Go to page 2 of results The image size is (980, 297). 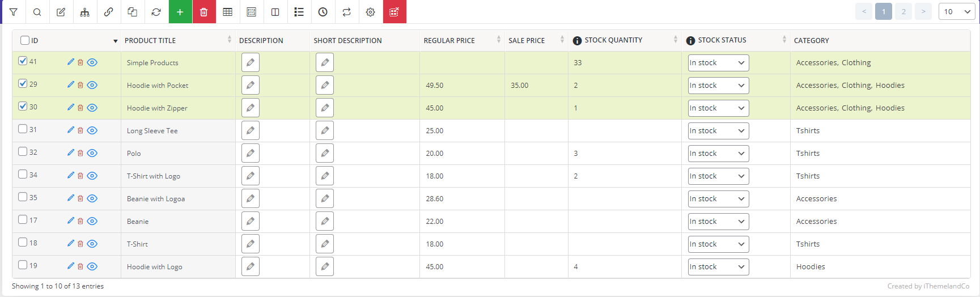903,12
